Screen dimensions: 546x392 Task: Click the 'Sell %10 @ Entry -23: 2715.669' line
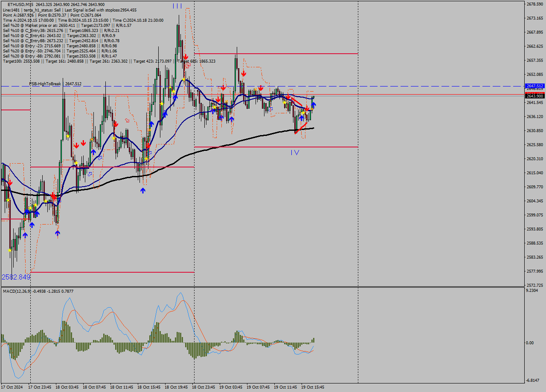coord(60,46)
